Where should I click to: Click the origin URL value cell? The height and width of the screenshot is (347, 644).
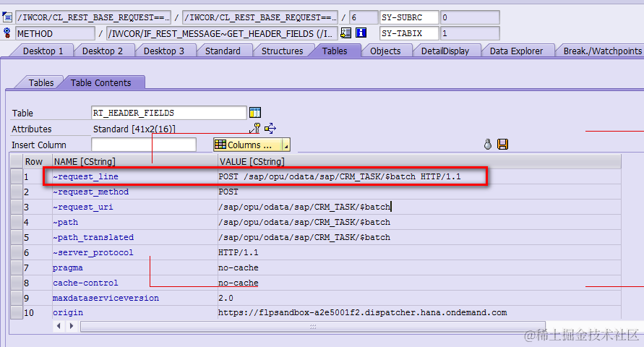coord(419,312)
